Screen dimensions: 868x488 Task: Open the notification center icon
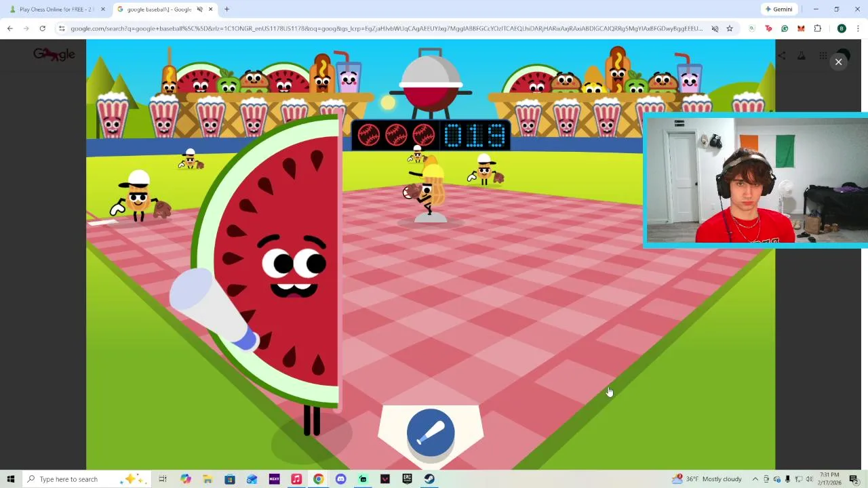tap(854, 479)
